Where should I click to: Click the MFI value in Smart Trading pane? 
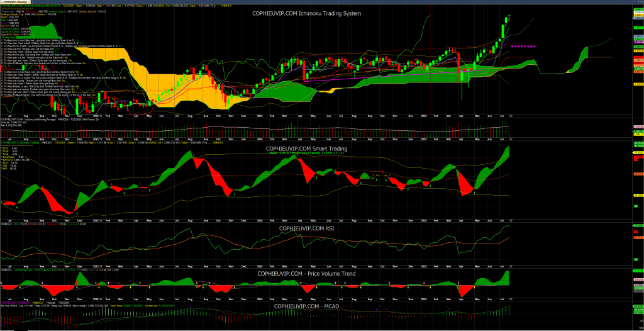point(13,169)
